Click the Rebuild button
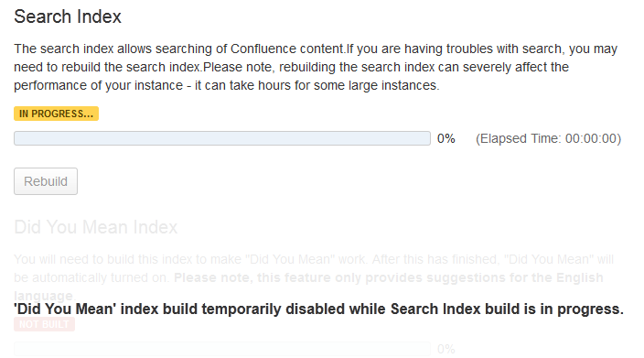 (46, 181)
